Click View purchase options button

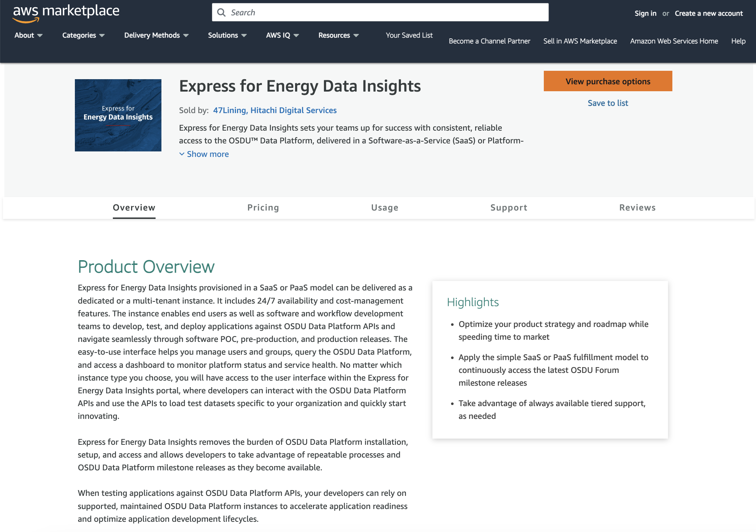(608, 81)
